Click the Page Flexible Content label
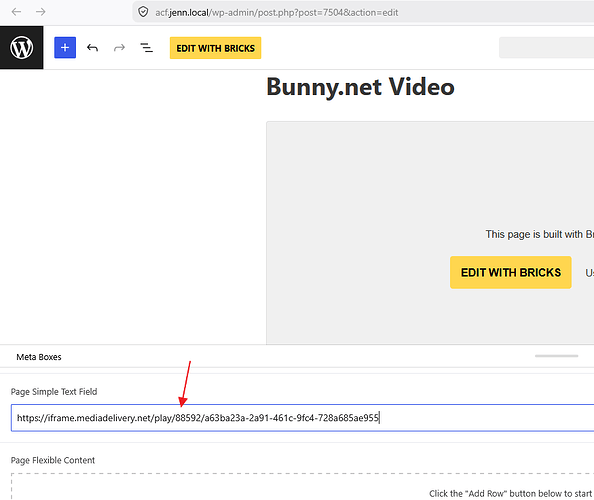This screenshot has width=594, height=500. click(x=53, y=460)
